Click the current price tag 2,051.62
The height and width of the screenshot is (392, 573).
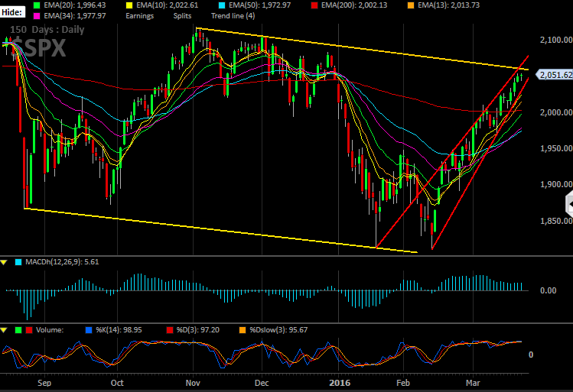point(555,75)
